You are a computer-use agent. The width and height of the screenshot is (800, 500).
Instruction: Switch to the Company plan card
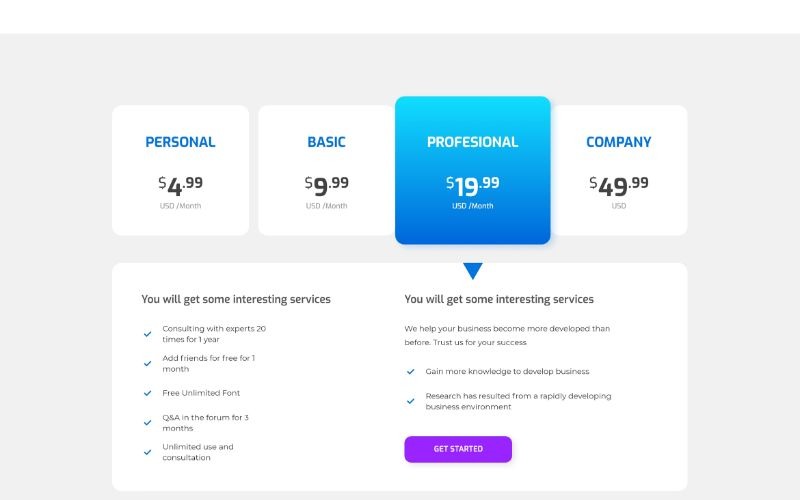(x=619, y=170)
